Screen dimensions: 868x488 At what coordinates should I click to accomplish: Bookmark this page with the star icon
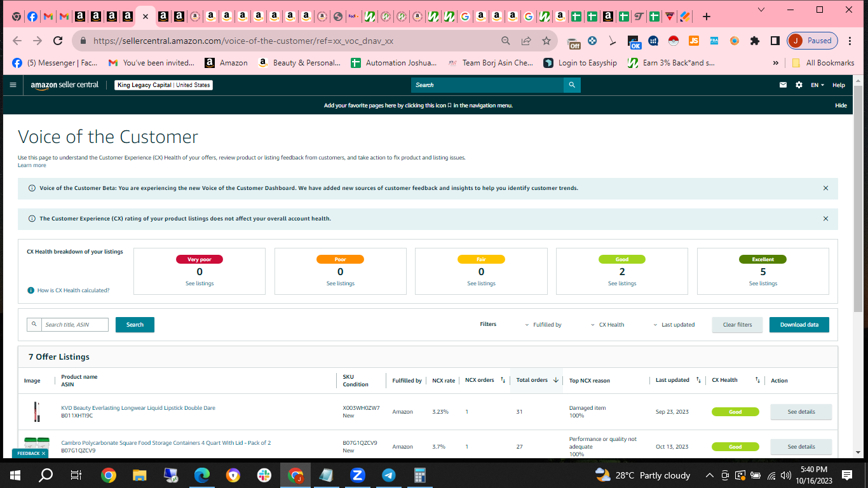546,41
